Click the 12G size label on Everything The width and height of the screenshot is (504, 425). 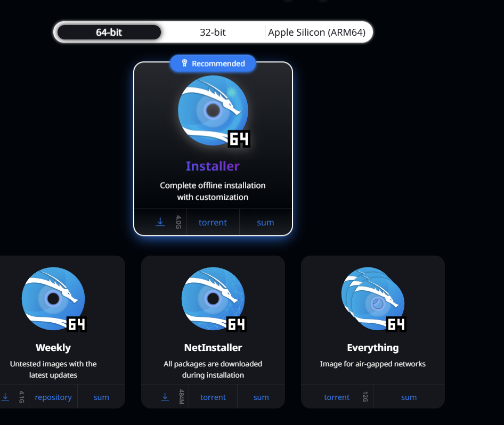coord(365,397)
